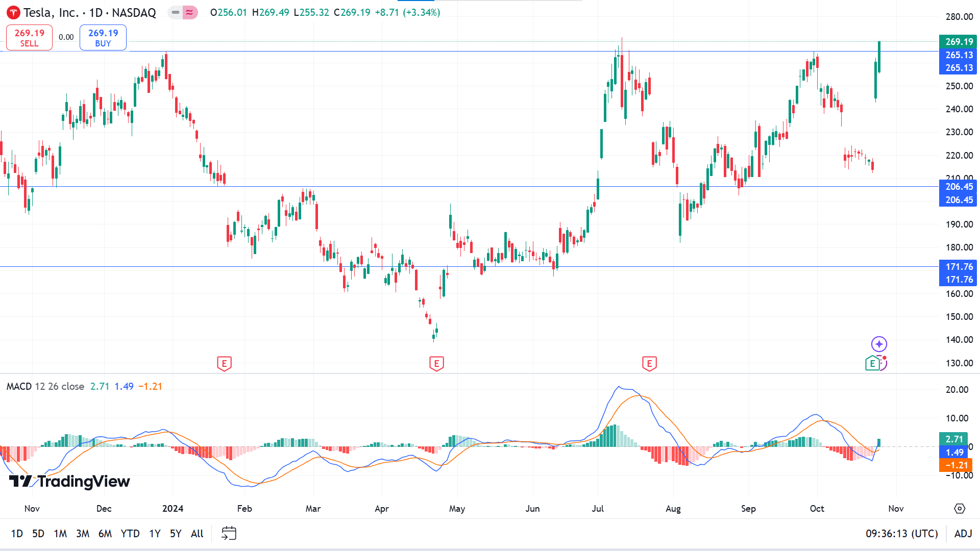
Task: Select the 1Y time range
Action: (155, 534)
